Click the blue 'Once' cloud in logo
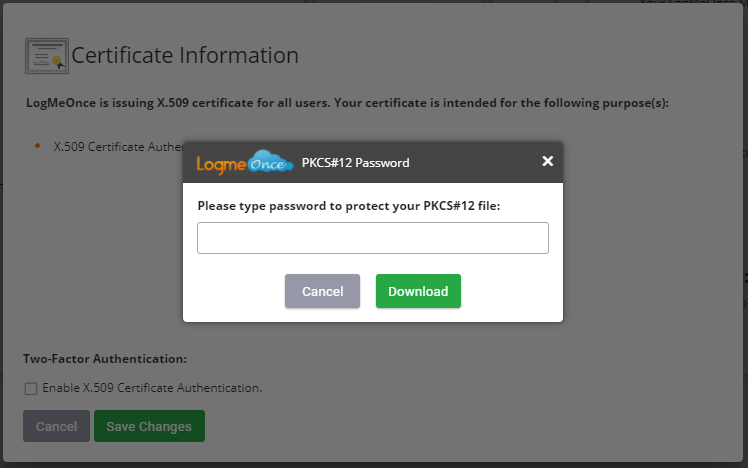 click(270, 161)
